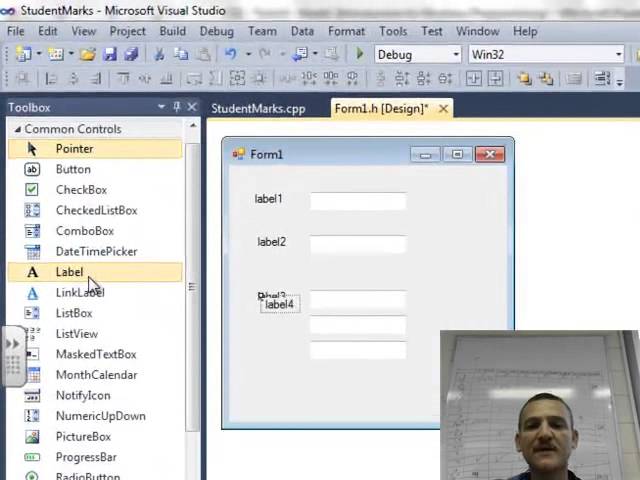Open the Project menu
The height and width of the screenshot is (480, 640).
click(x=127, y=31)
